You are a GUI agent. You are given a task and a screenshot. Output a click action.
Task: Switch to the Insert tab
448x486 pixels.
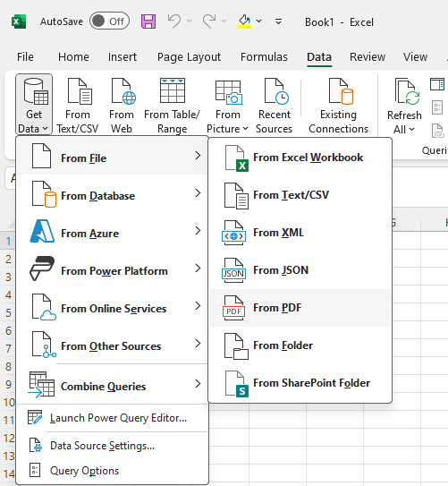pyautogui.click(x=123, y=57)
